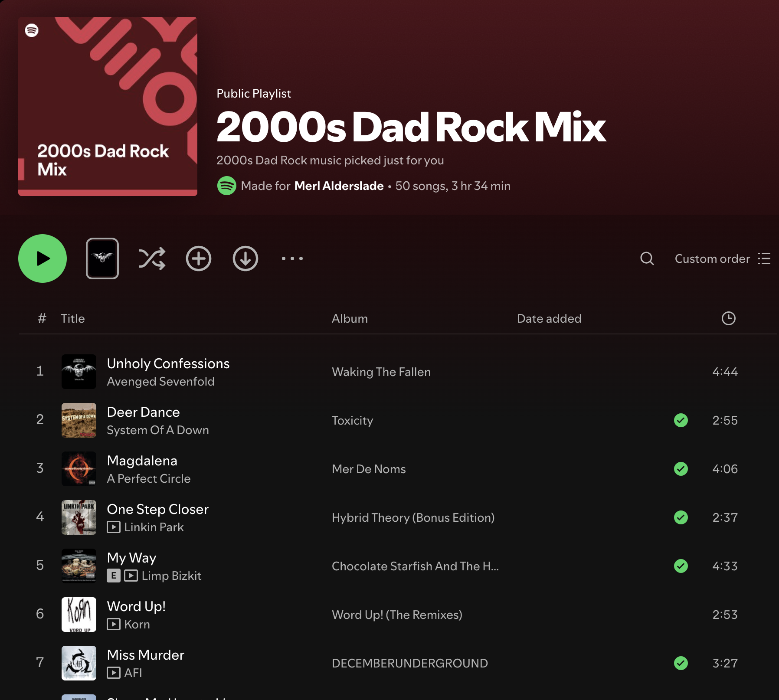Select the One Step Closer track title

pyautogui.click(x=157, y=509)
